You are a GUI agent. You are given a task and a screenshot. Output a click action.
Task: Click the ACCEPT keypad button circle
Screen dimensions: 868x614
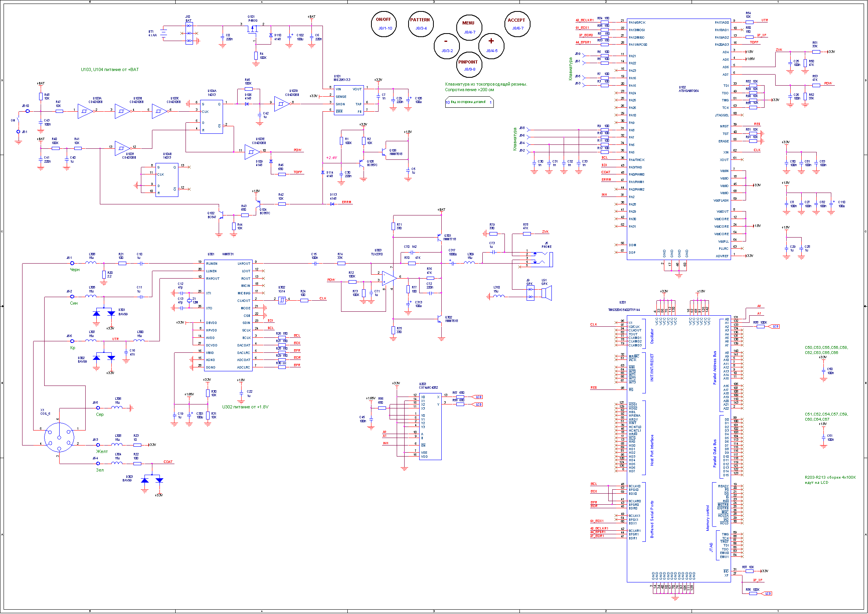(517, 24)
